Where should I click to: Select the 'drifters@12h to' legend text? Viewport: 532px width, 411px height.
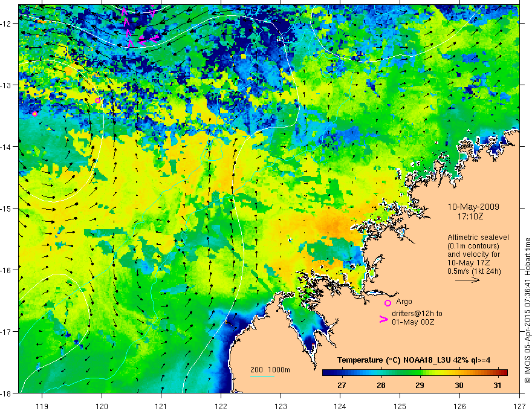[417, 313]
